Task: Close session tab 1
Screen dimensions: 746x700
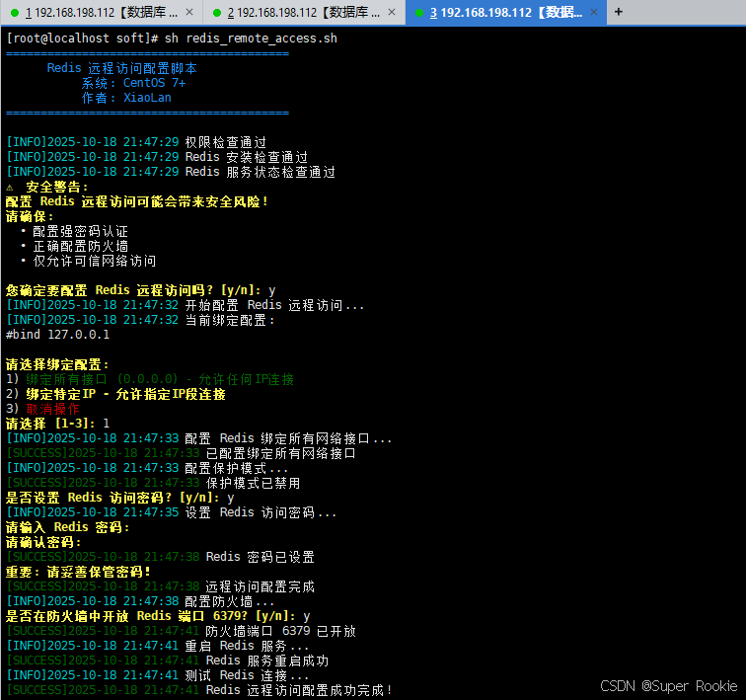Action: click(x=189, y=12)
